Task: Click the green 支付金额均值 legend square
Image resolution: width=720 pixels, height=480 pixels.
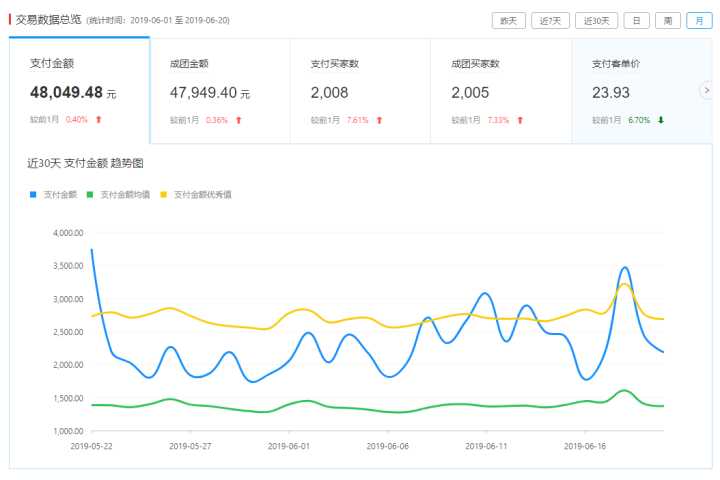Action: [90, 194]
